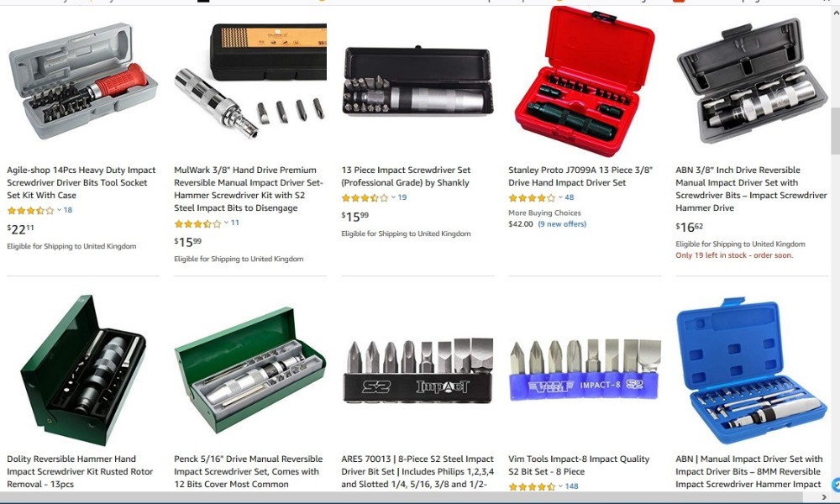Image resolution: width=840 pixels, height=504 pixels.
Task: Open the 148 reviews for Vim Tools
Action: (572, 486)
